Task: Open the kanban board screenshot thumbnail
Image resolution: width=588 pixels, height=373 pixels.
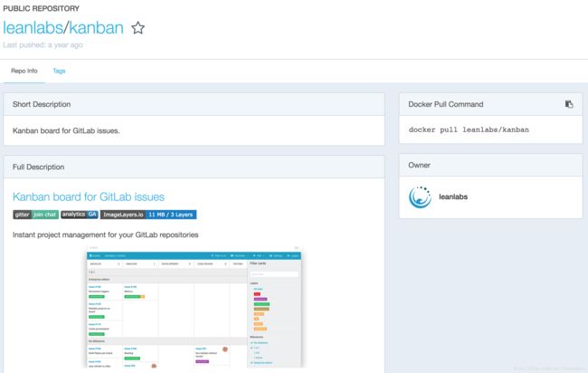Action: coord(194,307)
